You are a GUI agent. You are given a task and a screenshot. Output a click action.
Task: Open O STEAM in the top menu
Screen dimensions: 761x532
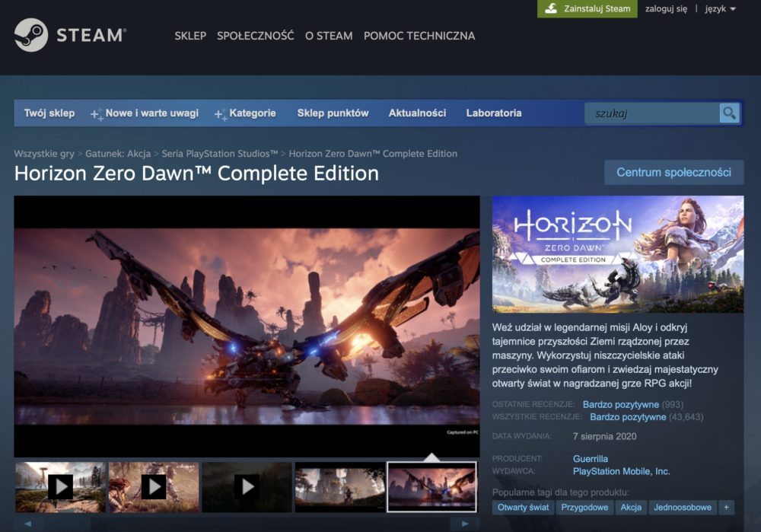pyautogui.click(x=329, y=36)
